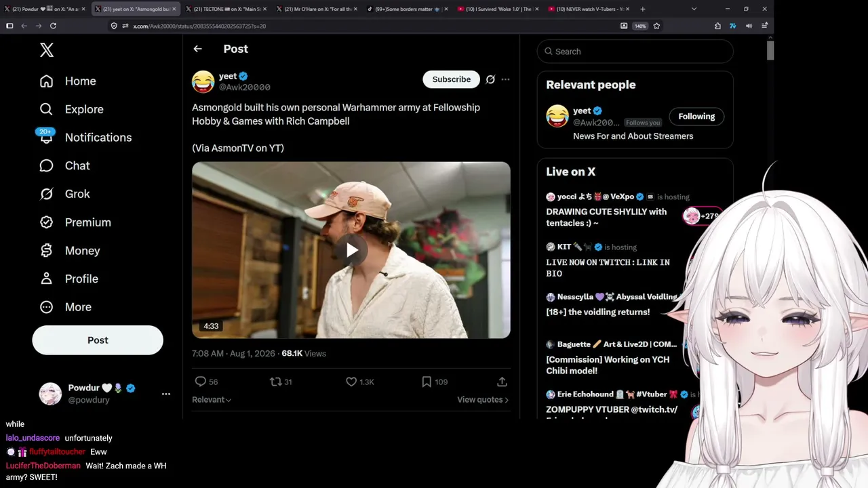Screen dimensions: 868x488
Task: Click the Grok icon beside Subscribe
Action: point(490,79)
